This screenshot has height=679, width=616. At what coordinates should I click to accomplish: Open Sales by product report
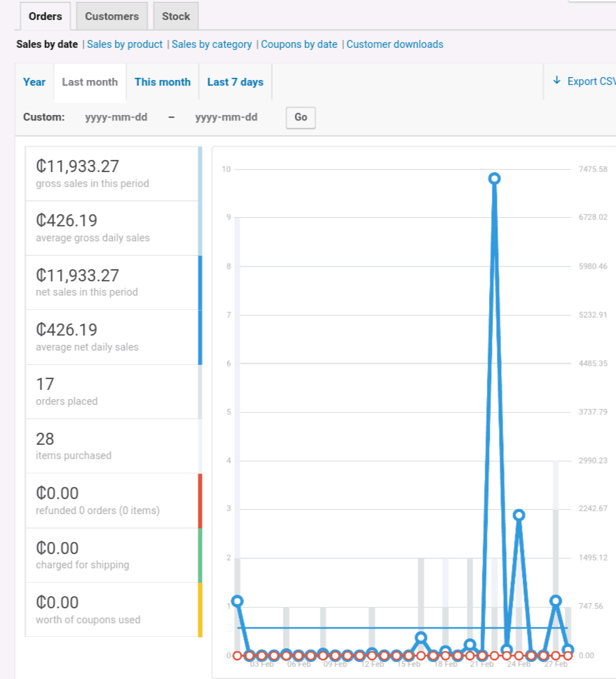(125, 44)
